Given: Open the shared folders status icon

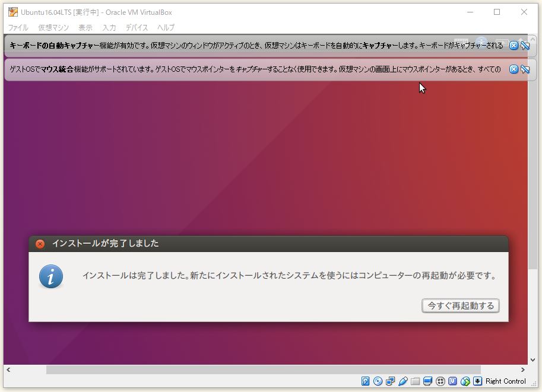Looking at the screenshot, I should coord(415,381).
